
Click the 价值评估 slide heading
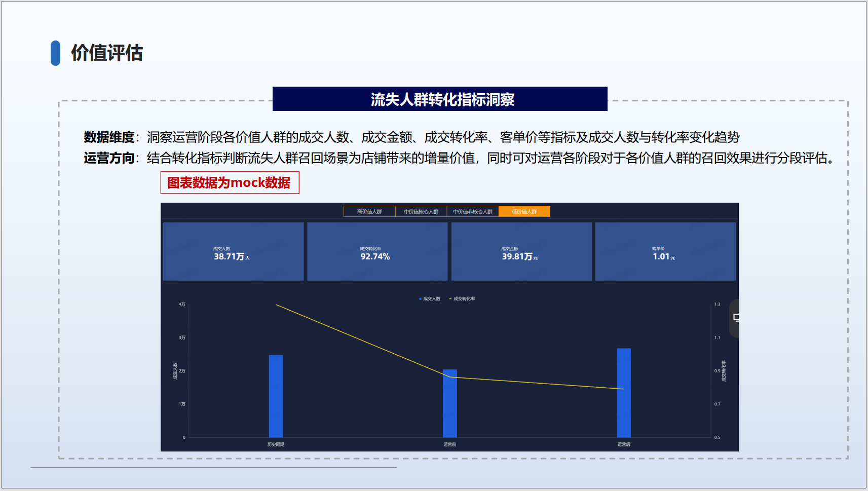click(x=107, y=53)
